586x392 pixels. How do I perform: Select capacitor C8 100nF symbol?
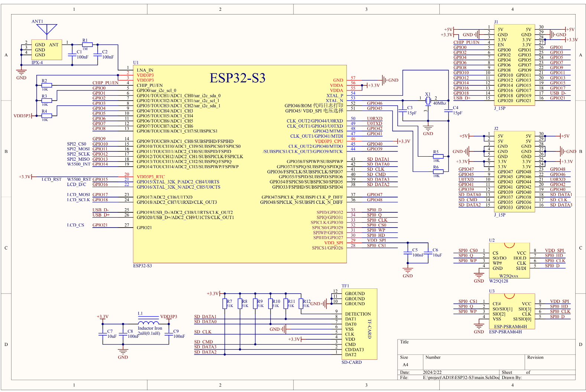pyautogui.click(x=123, y=334)
